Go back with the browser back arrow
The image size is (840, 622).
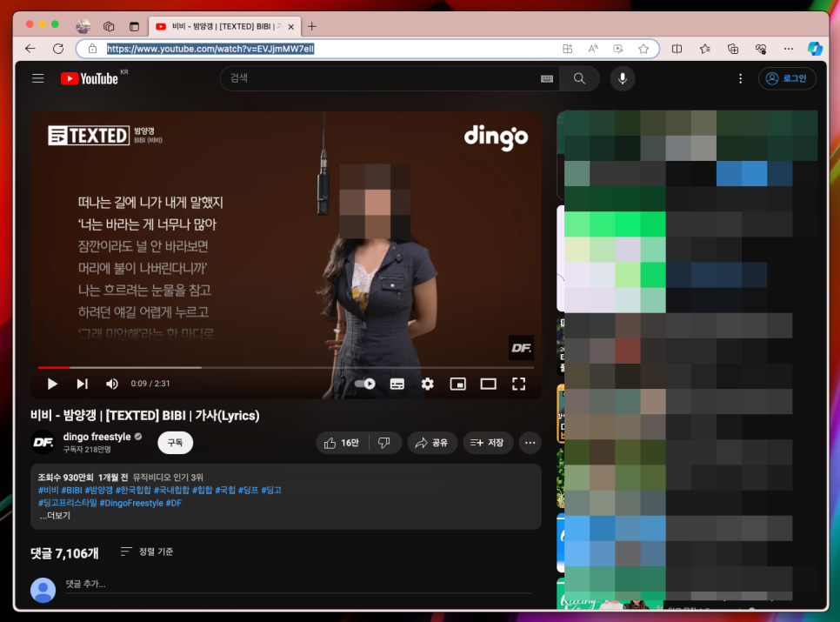[x=30, y=49]
